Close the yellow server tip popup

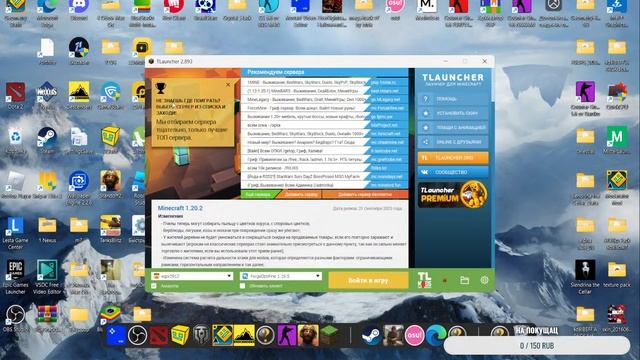coord(228,85)
